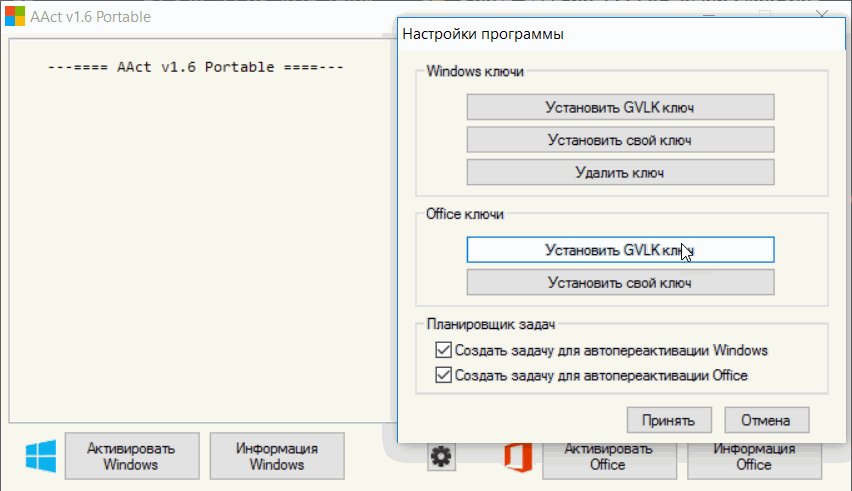Click the red Office logo icon
This screenshot has height=491, width=852.
pos(517,457)
